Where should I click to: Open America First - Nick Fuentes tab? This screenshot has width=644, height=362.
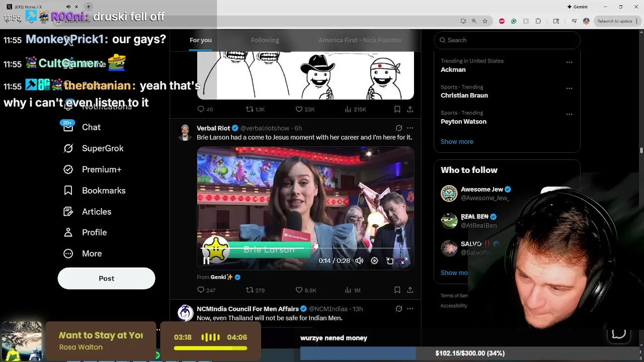coord(360,40)
